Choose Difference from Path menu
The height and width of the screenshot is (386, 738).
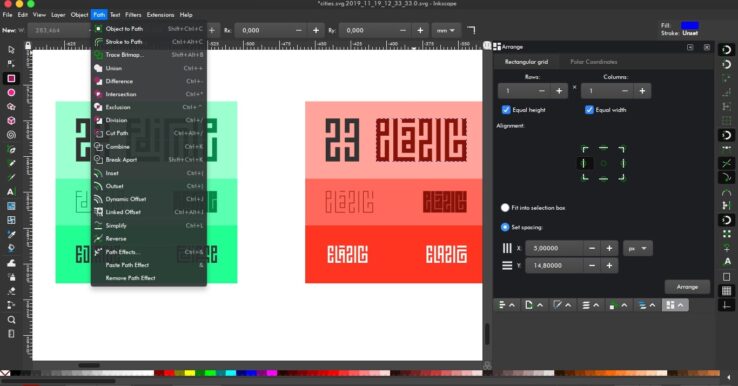pos(149,81)
